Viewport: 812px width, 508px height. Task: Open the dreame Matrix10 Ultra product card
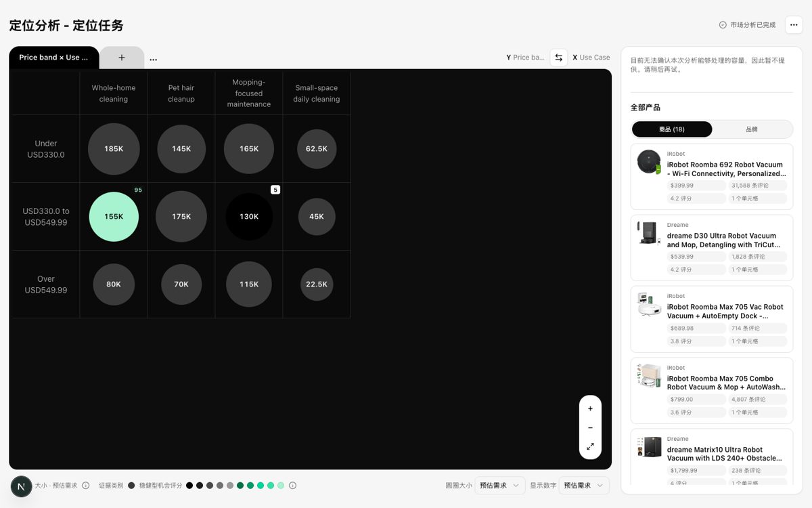coord(712,457)
